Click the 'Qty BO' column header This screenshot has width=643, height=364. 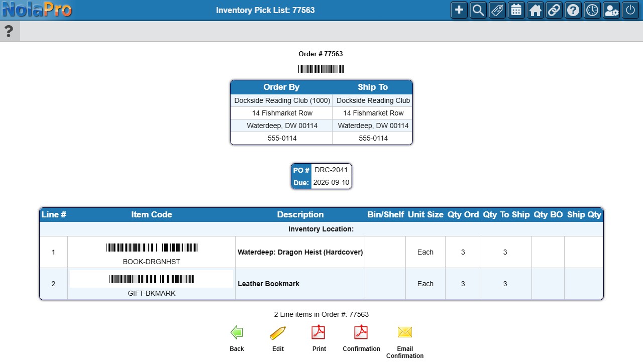[548, 214]
